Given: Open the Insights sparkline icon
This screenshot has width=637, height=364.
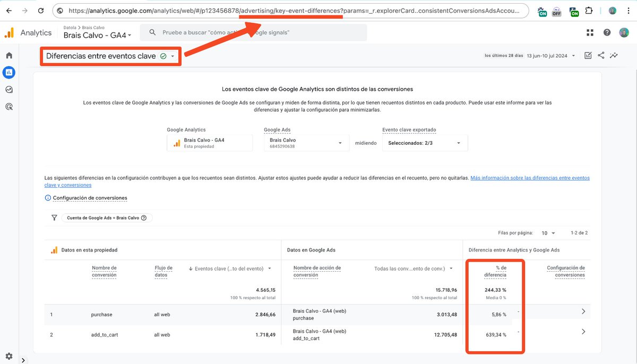Looking at the screenshot, I should [614, 55].
